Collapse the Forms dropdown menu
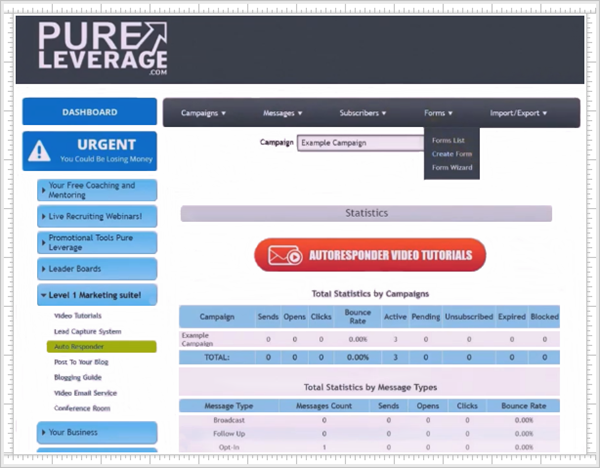The width and height of the screenshot is (600, 468). (438, 113)
